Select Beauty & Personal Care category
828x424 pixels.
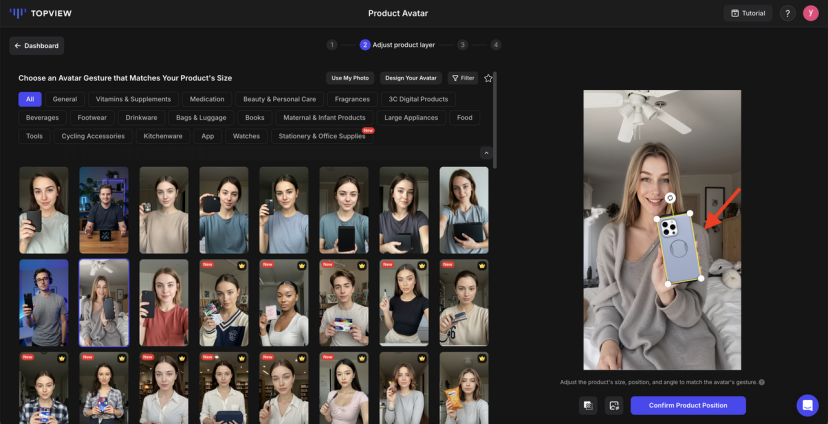pos(279,99)
